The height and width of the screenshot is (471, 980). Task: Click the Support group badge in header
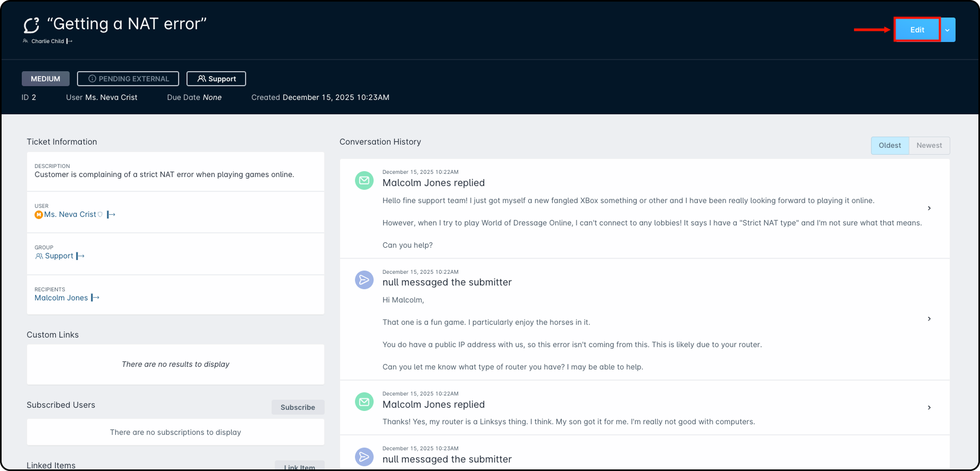216,79
